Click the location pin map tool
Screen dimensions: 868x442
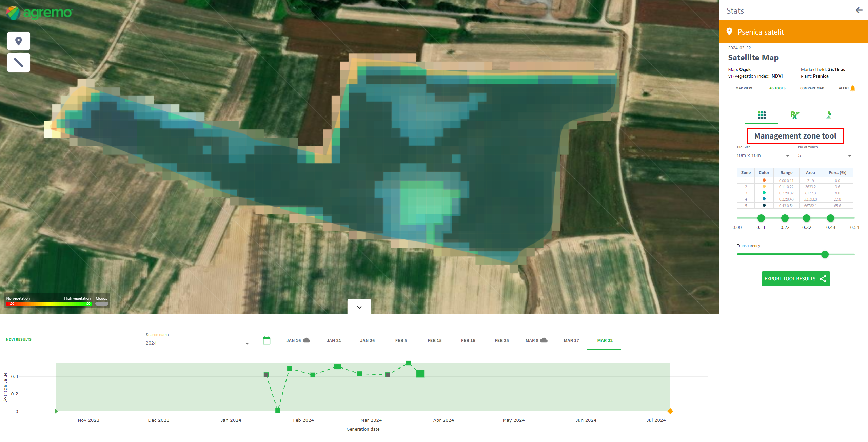point(19,41)
